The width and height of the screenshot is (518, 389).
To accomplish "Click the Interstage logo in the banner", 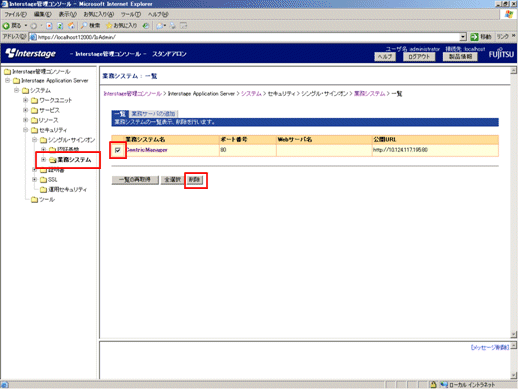I will pos(31,53).
